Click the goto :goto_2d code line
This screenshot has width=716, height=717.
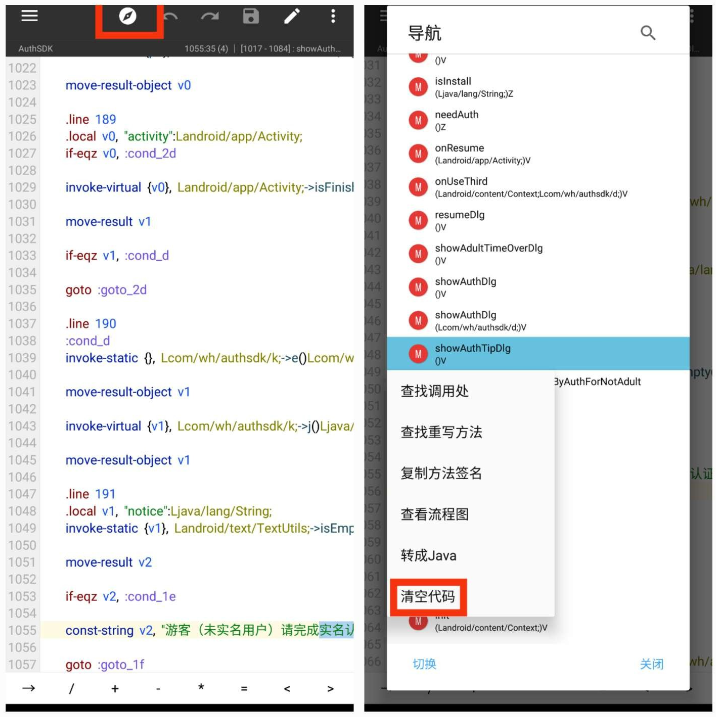(x=106, y=290)
